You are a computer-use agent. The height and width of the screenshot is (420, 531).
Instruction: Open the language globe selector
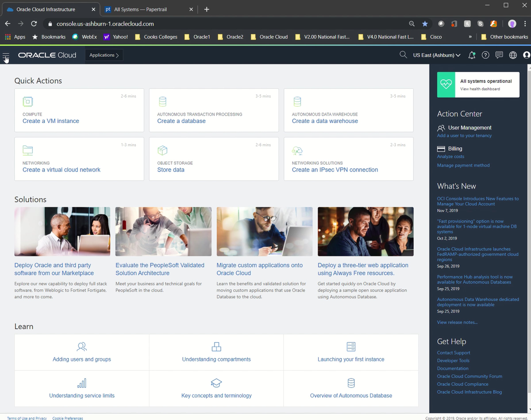(x=513, y=55)
